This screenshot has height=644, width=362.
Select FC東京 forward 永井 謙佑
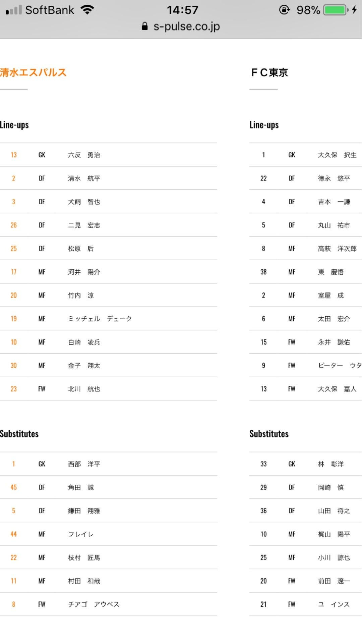[334, 342]
